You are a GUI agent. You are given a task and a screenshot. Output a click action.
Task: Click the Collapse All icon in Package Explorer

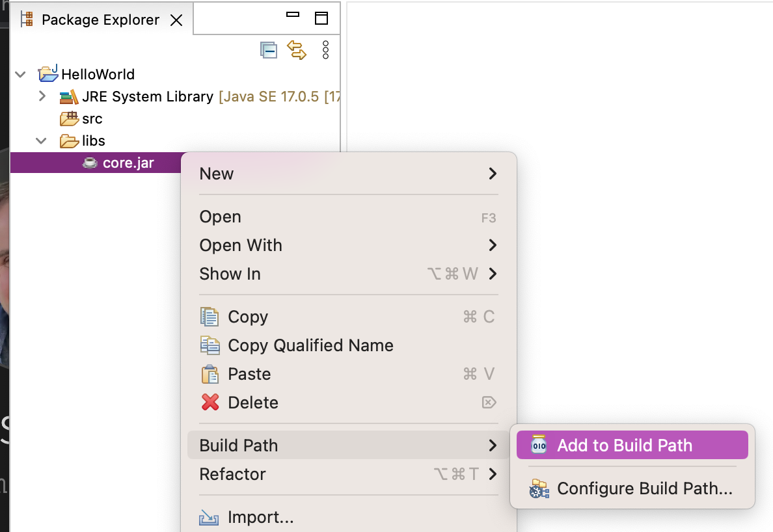coord(268,50)
